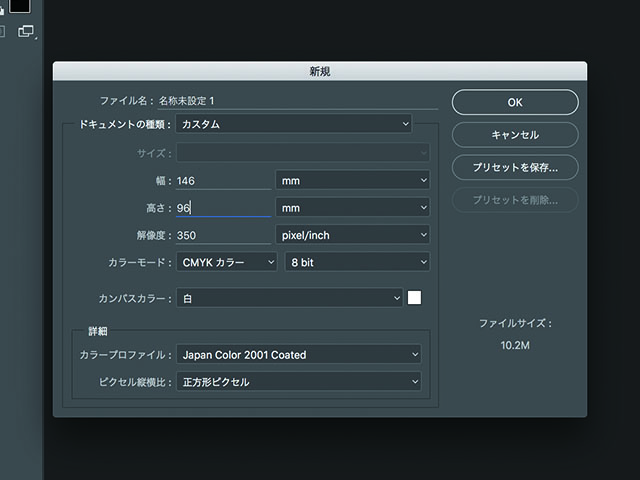Image resolution: width=640 pixels, height=480 pixels.
Task: Open the カラーモード CMYK カラー dropdown
Action: (x=227, y=262)
